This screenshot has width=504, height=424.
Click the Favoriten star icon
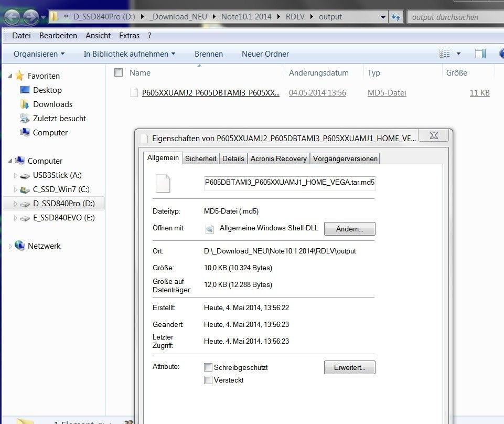(x=19, y=76)
